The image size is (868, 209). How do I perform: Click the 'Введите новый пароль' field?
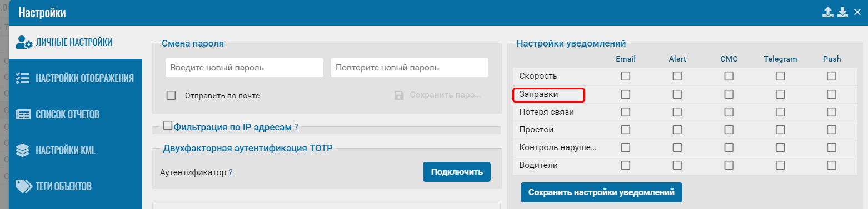[x=245, y=68]
